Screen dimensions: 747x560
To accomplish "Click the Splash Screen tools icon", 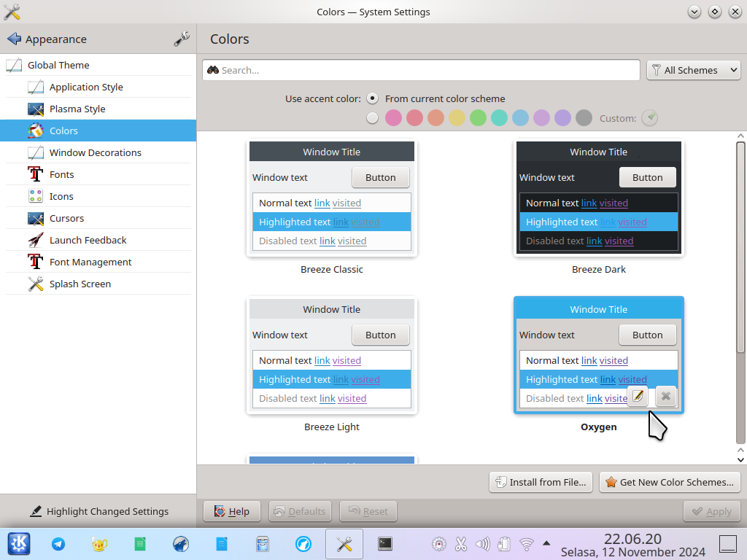I will 36,284.
